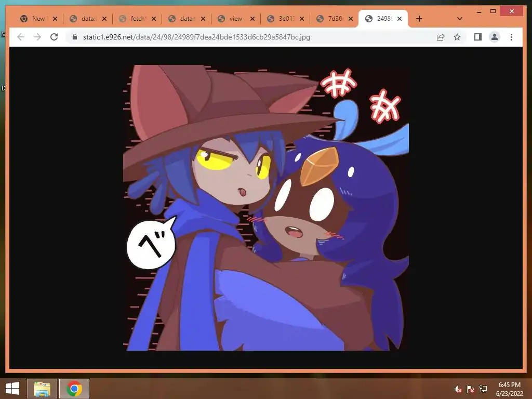The height and width of the screenshot is (399, 532).
Task: Open a new tab with plus button
Action: (419, 19)
